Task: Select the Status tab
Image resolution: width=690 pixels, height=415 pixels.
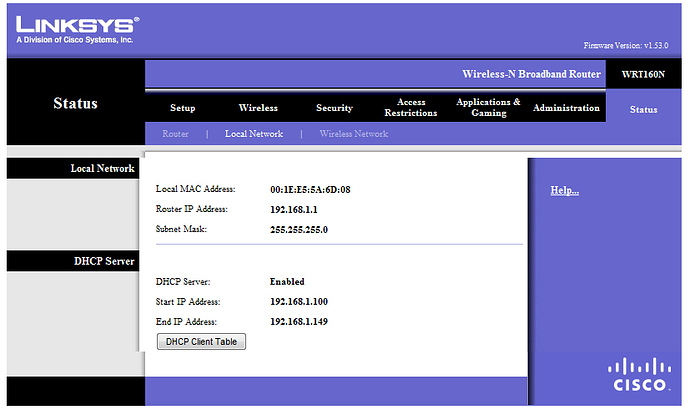Action: pyautogui.click(x=643, y=110)
